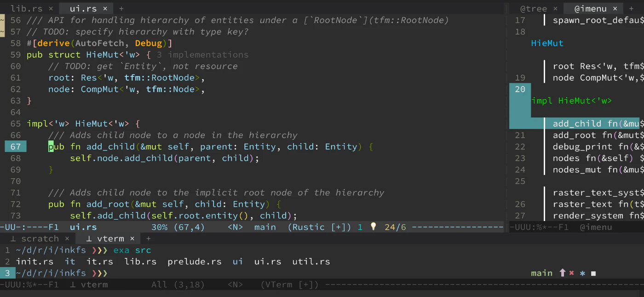This screenshot has height=297, width=644.
Task: Place cursor on 'self.node.add_child(parent, child);'
Action: pos(165,158)
